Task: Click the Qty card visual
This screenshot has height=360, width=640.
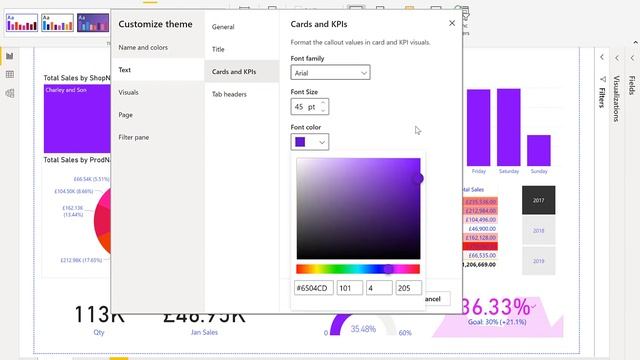Action: click(99, 320)
